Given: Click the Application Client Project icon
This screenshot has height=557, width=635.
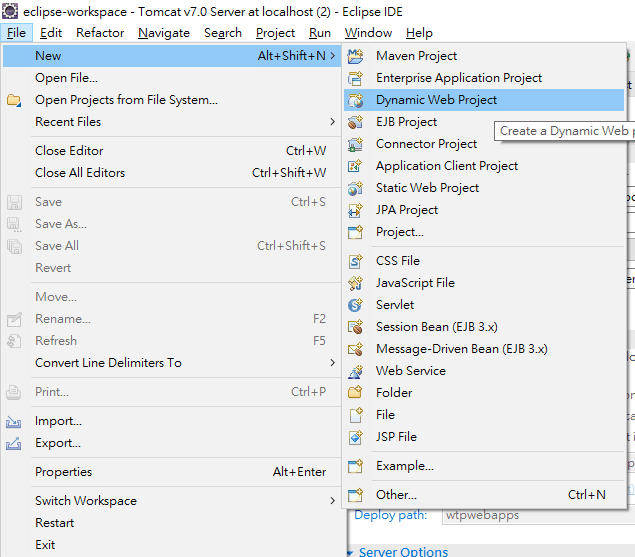Looking at the screenshot, I should coord(356,166).
